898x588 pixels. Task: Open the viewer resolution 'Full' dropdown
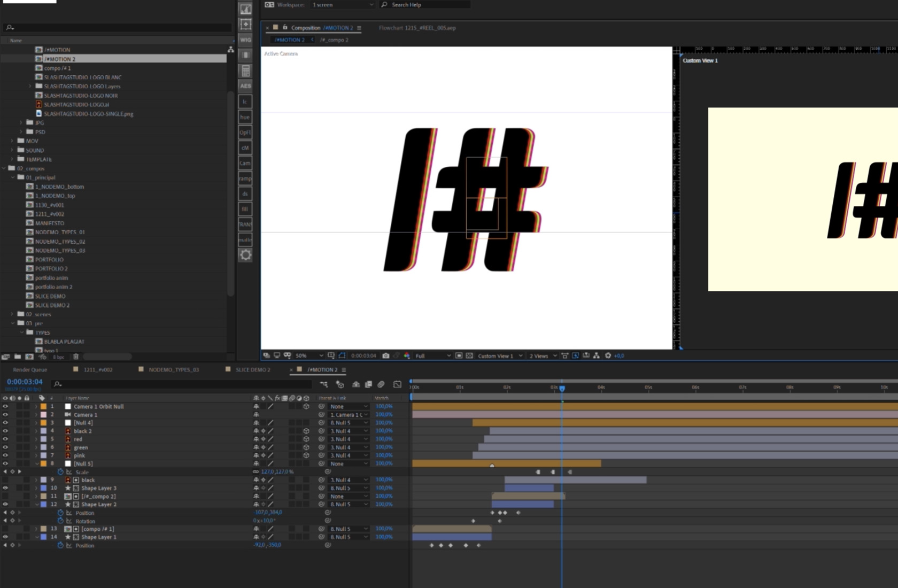(x=433, y=355)
